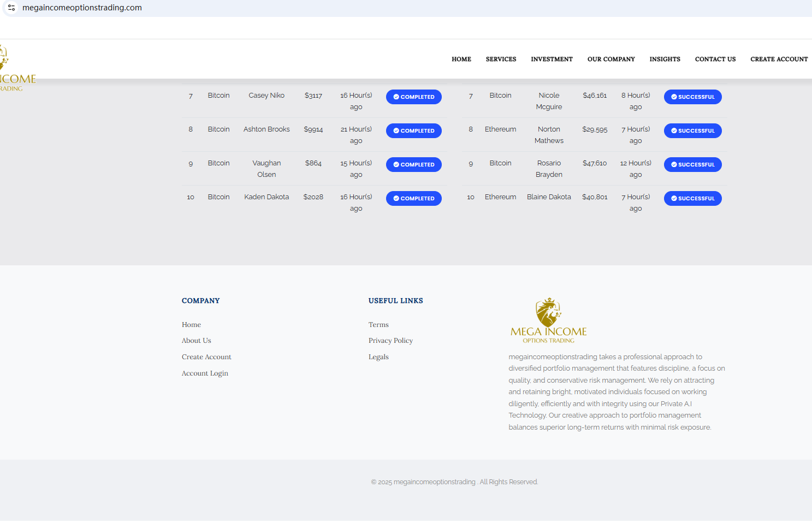Open the Privacy Policy link
Screen dimensions: 812x523
point(390,341)
